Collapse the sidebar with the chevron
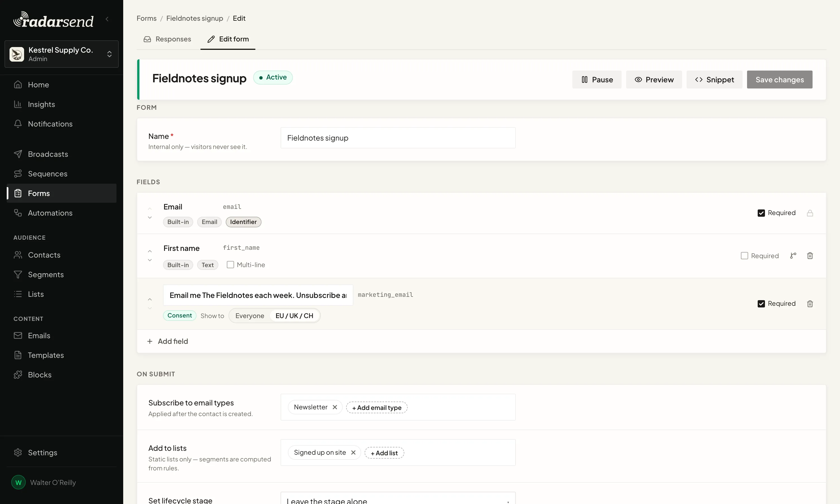 (x=107, y=19)
